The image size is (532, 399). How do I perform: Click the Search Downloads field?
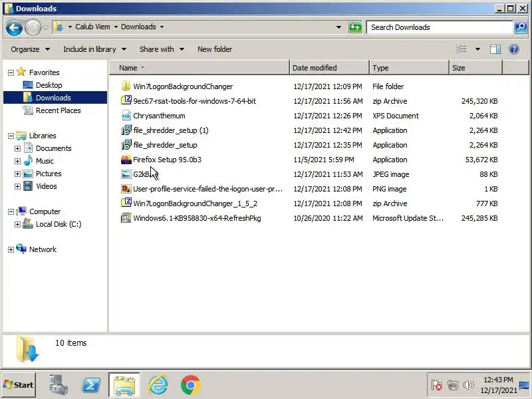click(440, 27)
